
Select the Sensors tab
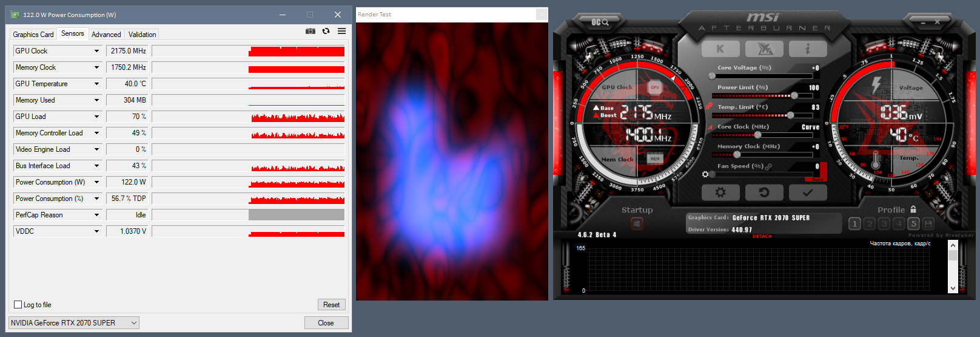[x=73, y=33]
